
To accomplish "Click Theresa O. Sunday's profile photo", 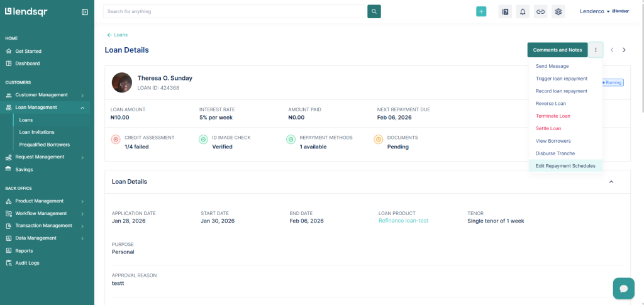I will click(x=121, y=82).
